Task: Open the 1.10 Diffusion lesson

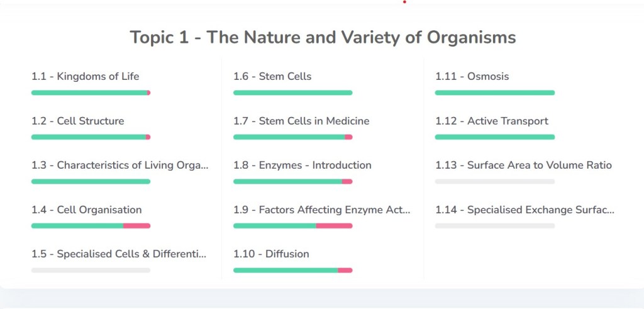Action: [x=271, y=254]
